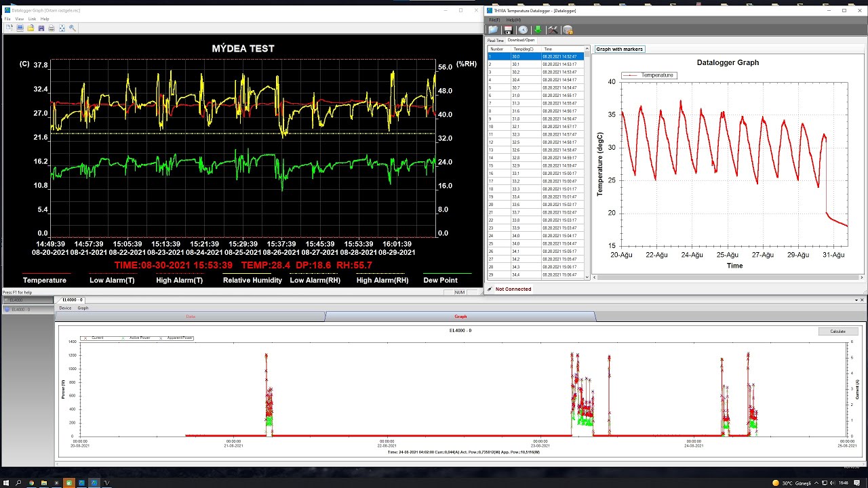868x488 pixels.
Task: Click the weather widget showing 30°C
Action: [792, 483]
